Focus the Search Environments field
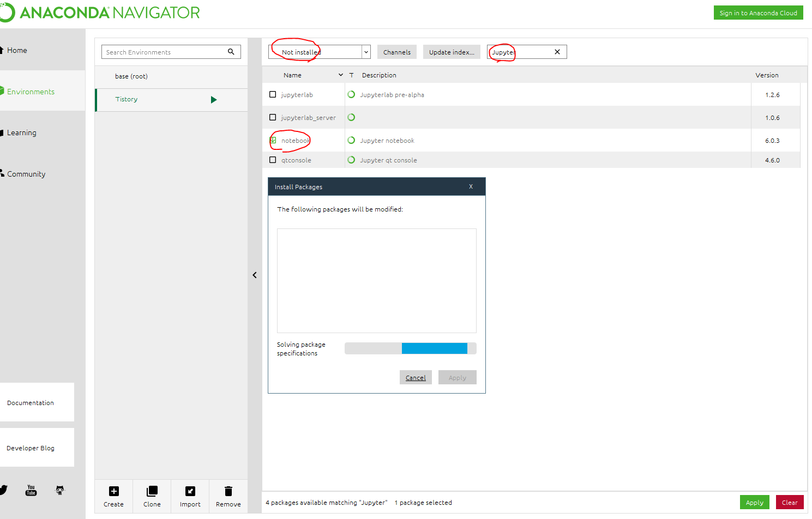The width and height of the screenshot is (812, 519). click(171, 52)
